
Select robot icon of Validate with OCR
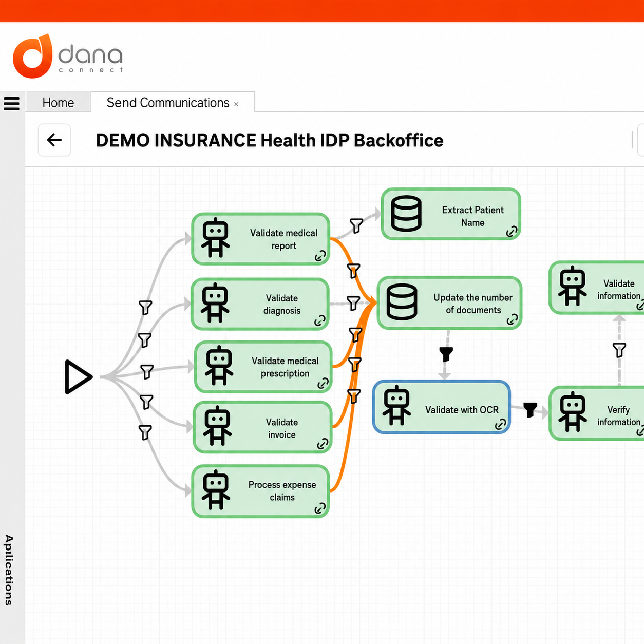click(396, 406)
